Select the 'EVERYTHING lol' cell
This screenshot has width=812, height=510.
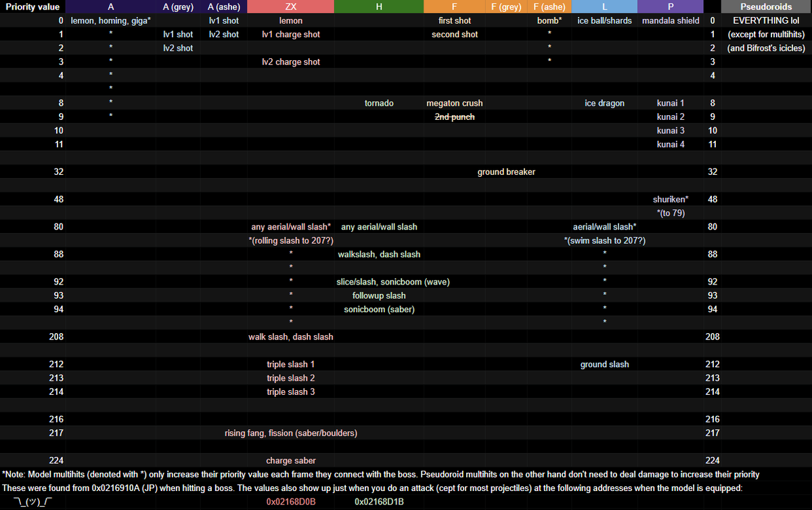[766, 20]
